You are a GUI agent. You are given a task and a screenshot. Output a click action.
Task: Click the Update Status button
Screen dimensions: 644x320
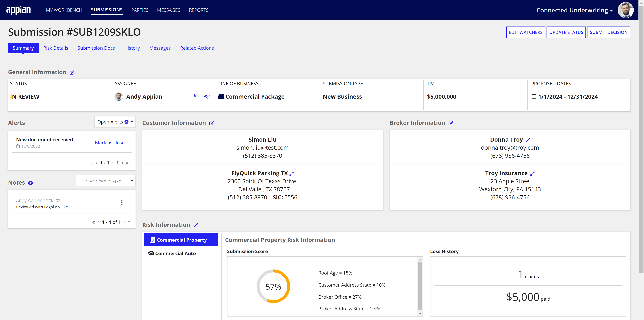566,32
